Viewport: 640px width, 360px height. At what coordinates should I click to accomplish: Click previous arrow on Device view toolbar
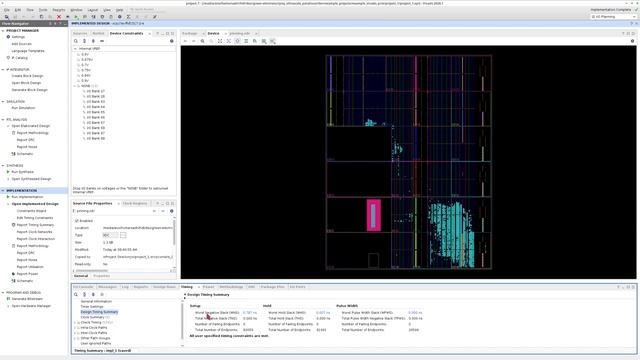tap(185, 41)
